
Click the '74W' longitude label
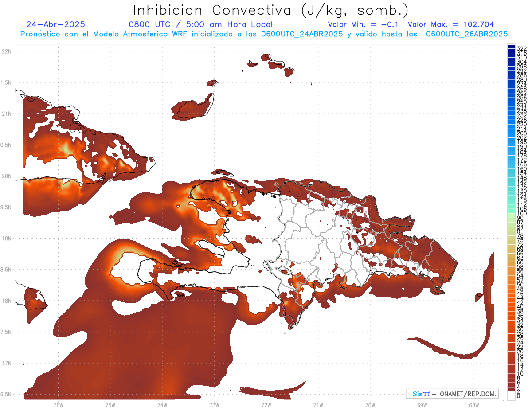click(x=162, y=405)
